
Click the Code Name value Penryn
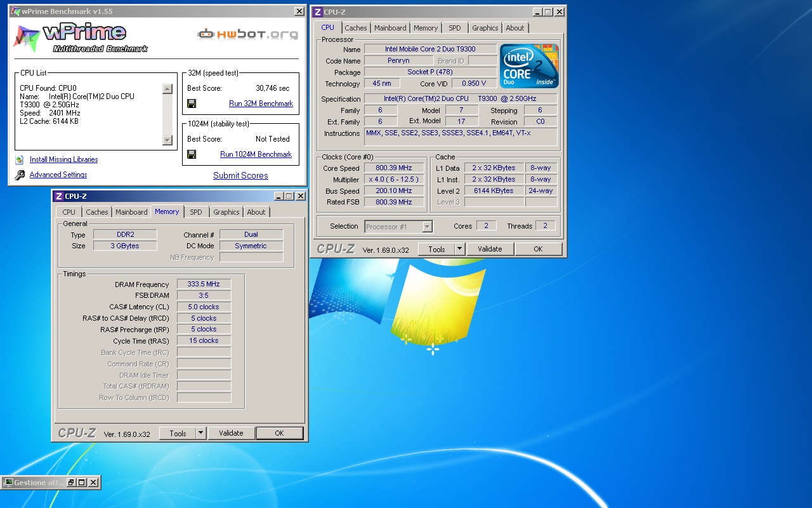(x=398, y=61)
